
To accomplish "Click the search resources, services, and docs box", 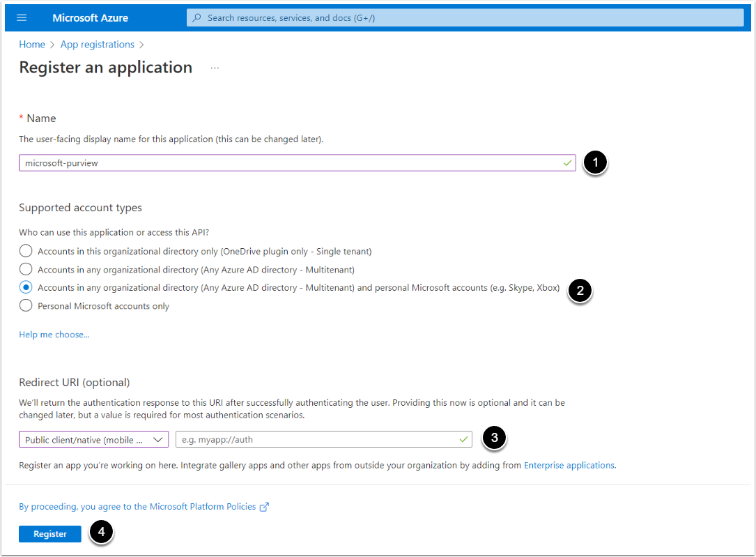I will point(465,18).
